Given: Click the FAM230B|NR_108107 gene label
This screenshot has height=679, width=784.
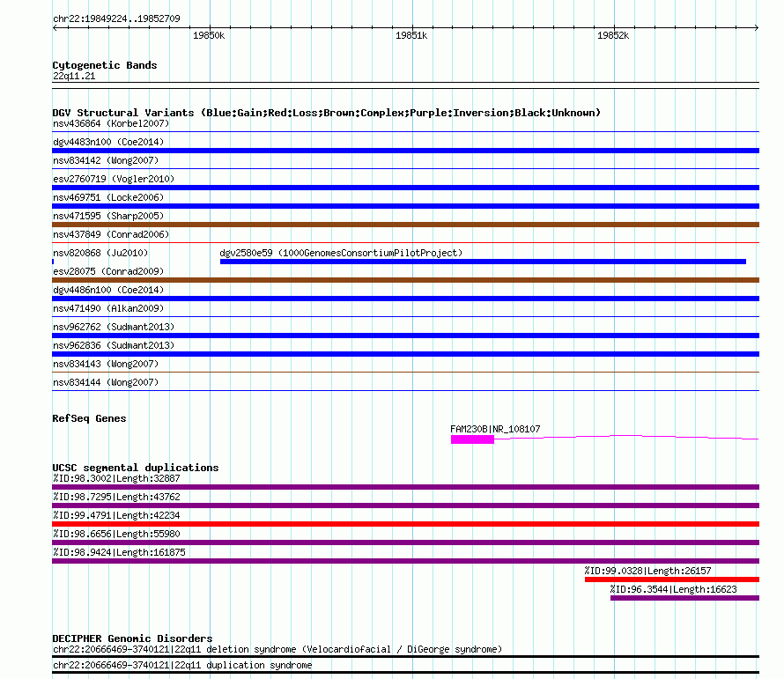Looking at the screenshot, I should [x=495, y=429].
